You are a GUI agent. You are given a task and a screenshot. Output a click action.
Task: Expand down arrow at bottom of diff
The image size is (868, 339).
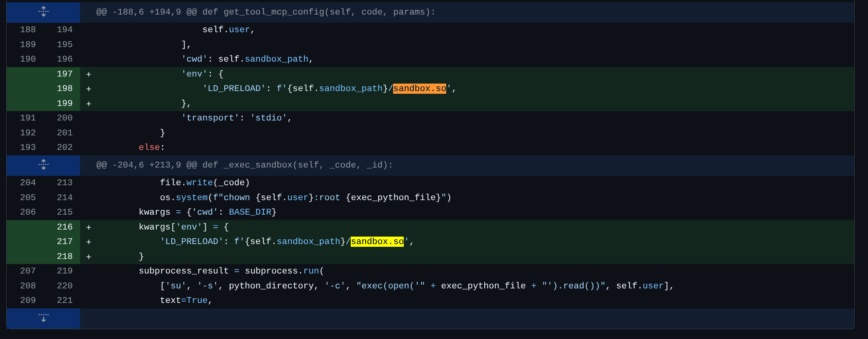point(43,318)
